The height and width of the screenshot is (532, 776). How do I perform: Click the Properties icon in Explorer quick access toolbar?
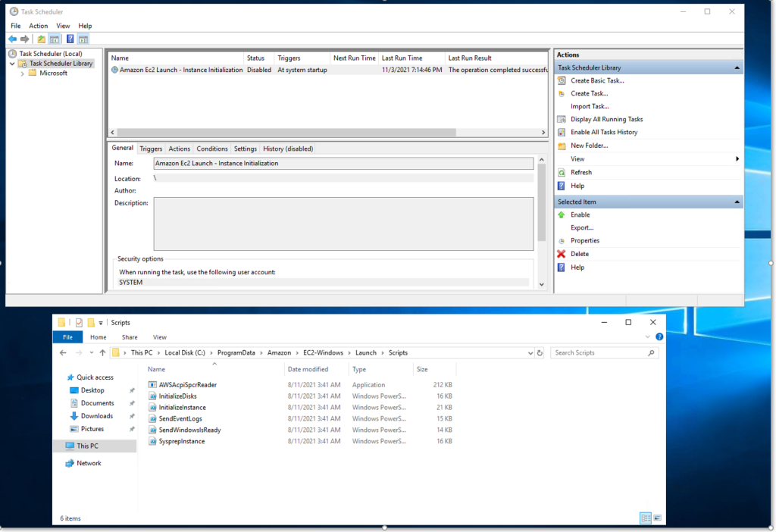[x=80, y=322]
